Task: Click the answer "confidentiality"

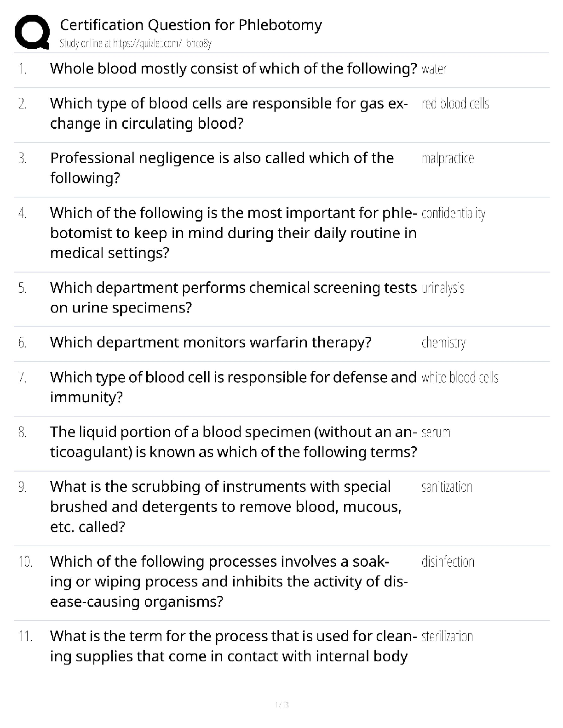Action: [453, 213]
